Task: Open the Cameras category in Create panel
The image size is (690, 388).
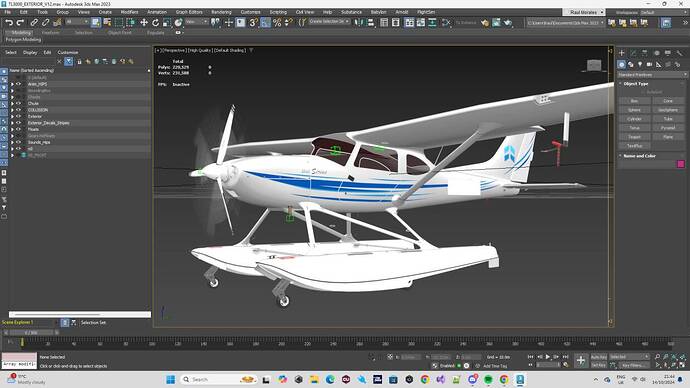Action: (x=649, y=65)
